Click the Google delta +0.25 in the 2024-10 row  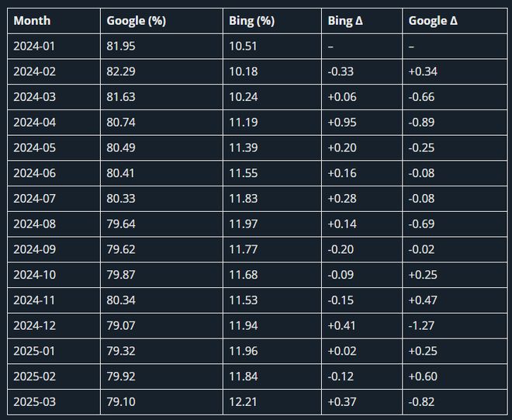click(x=455, y=275)
